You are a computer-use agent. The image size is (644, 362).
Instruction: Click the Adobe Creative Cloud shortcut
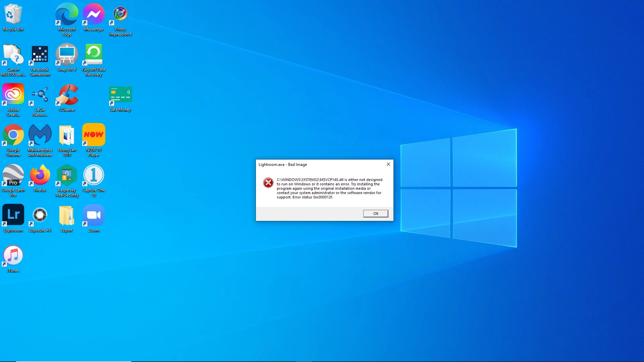coord(13,95)
